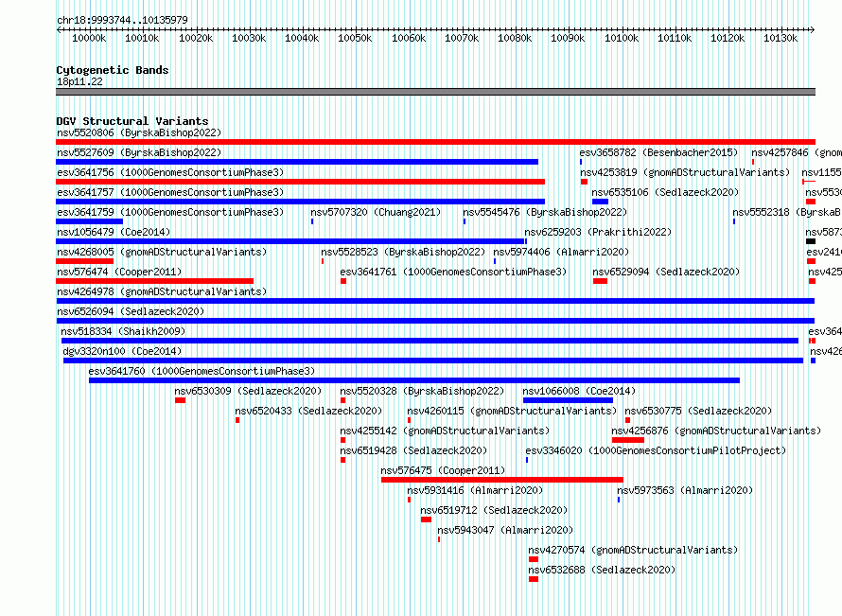This screenshot has height=616, width=842.
Task: Click the nsv5520806 (ByrskaBishop2022) variant label
Action: [139, 132]
